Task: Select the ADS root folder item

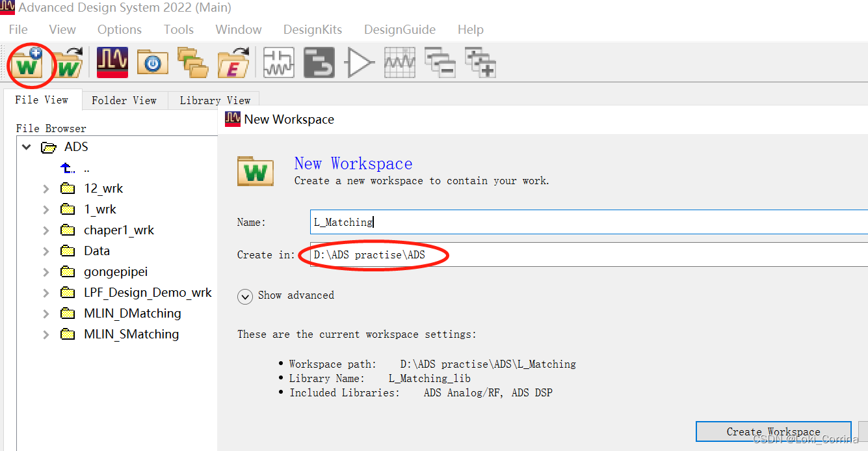Action: (76, 147)
